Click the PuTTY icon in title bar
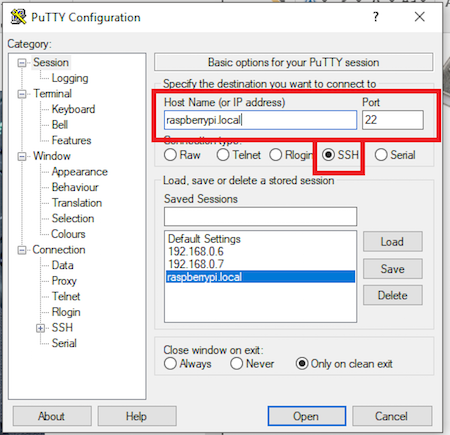This screenshot has width=450, height=435. [x=18, y=17]
